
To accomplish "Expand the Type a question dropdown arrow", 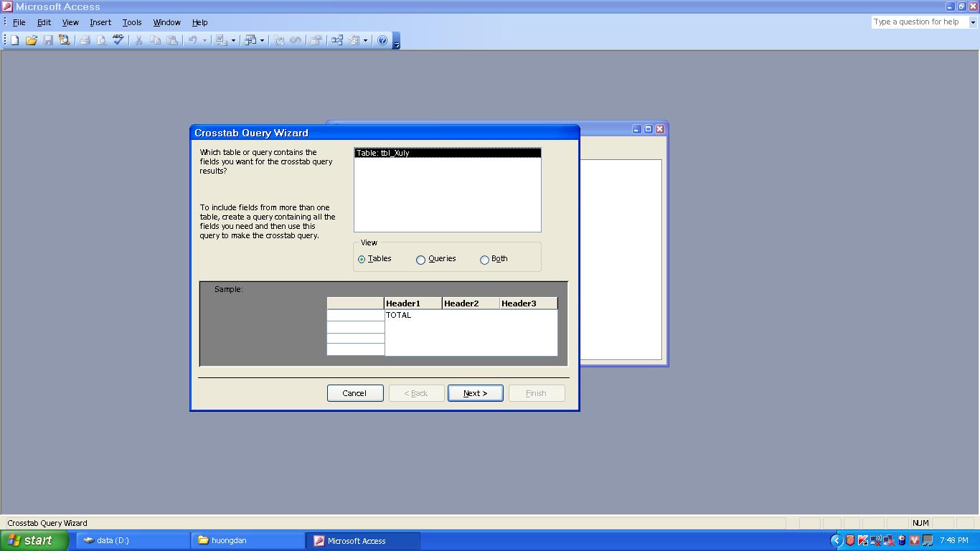I will [973, 22].
